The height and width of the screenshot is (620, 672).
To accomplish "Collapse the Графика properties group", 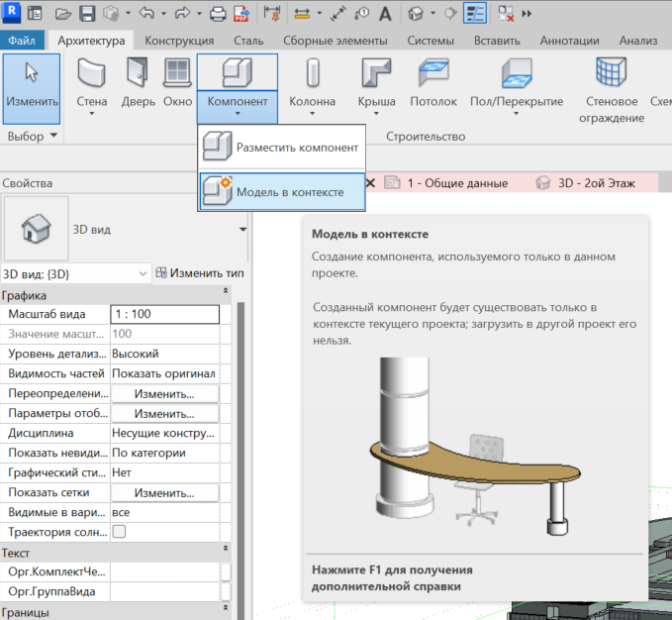I will point(226,291).
